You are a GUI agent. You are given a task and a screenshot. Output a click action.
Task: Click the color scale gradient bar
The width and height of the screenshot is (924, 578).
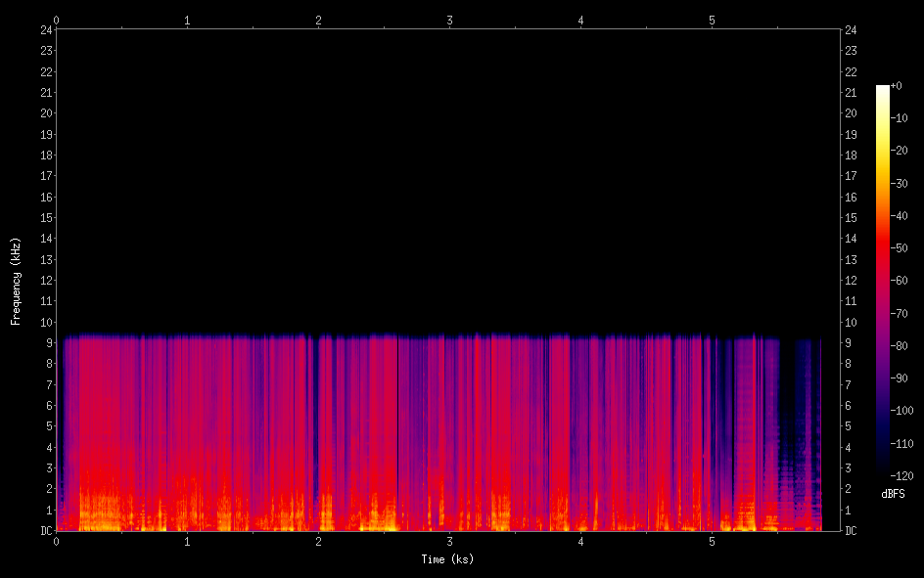[x=883, y=280]
